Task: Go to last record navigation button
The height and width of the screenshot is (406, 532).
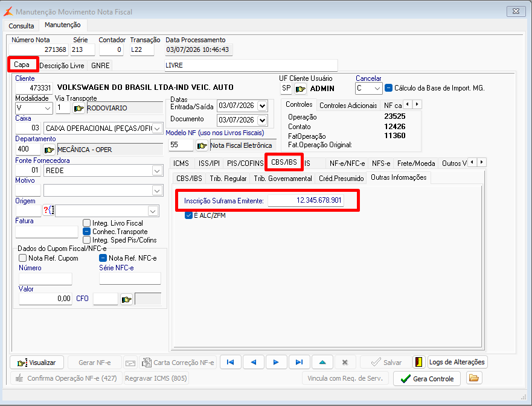Action: (x=300, y=363)
